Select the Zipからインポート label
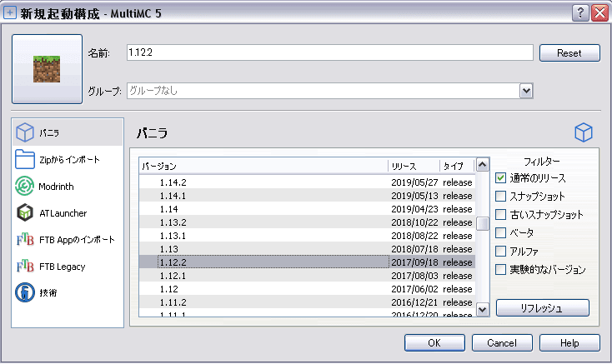Viewport: 612px width, 364px height. coord(69,159)
